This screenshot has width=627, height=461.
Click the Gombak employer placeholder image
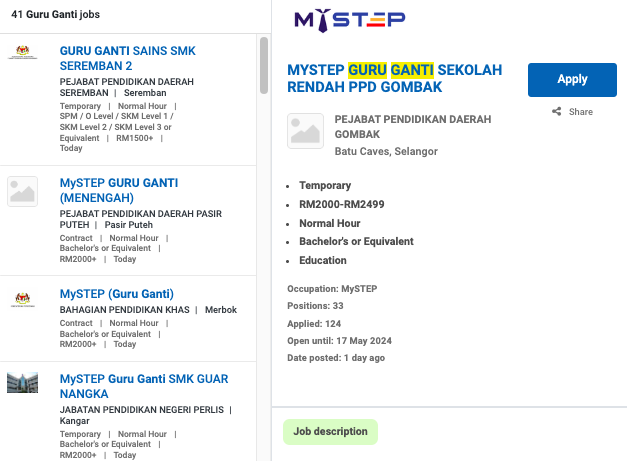(x=306, y=131)
